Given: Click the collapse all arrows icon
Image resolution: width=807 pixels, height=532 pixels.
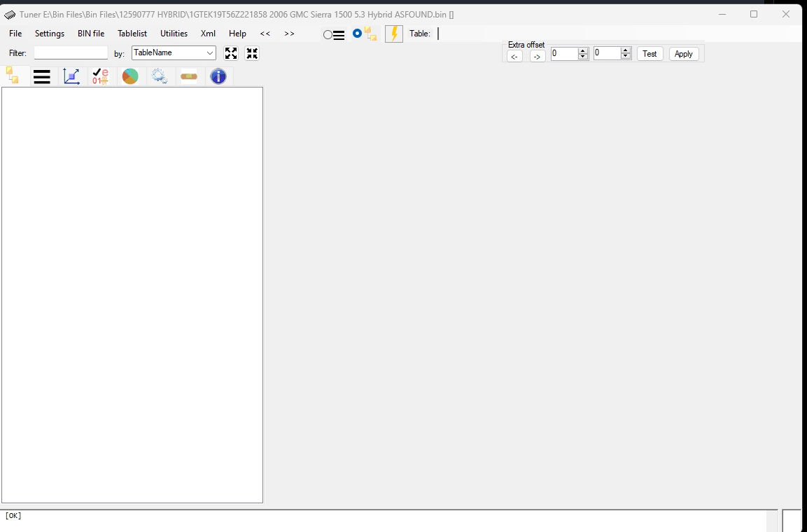Looking at the screenshot, I should coord(252,53).
